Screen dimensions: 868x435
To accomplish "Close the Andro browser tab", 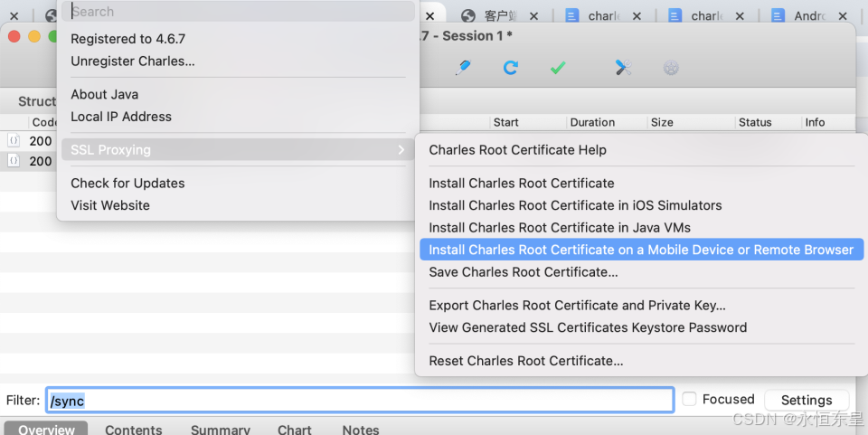I will pyautogui.click(x=843, y=16).
